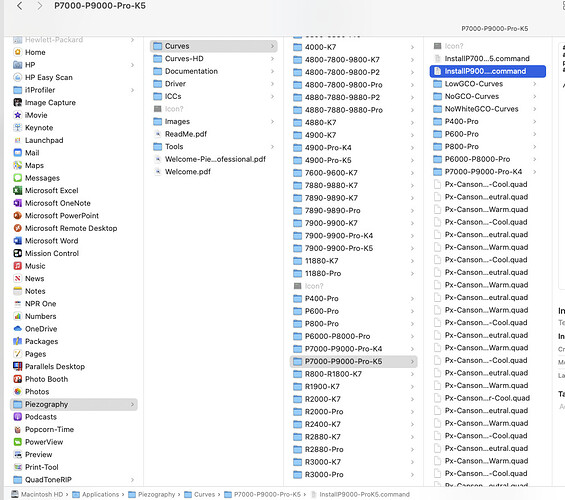Click Curves in path bar

[x=200, y=494]
